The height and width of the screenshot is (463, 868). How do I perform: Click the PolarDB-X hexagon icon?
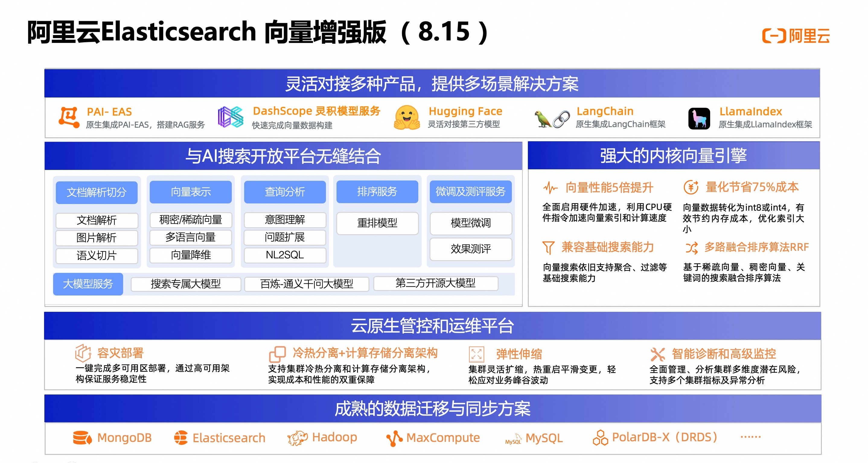click(600, 437)
